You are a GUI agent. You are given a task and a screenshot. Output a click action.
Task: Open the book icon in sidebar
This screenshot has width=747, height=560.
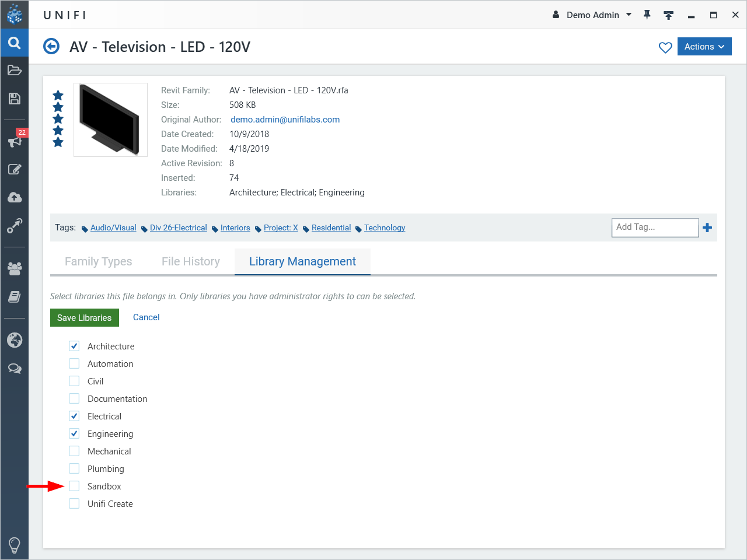[x=15, y=297]
